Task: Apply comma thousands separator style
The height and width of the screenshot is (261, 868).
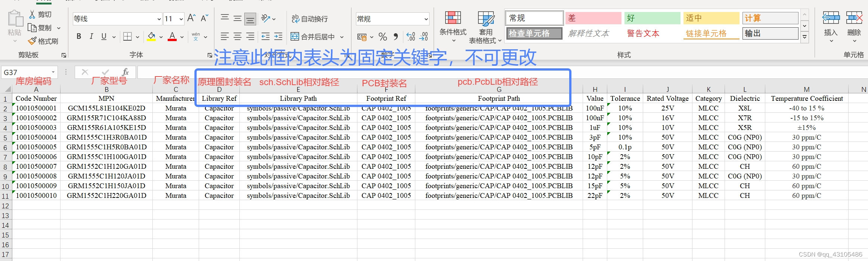Action: click(396, 37)
